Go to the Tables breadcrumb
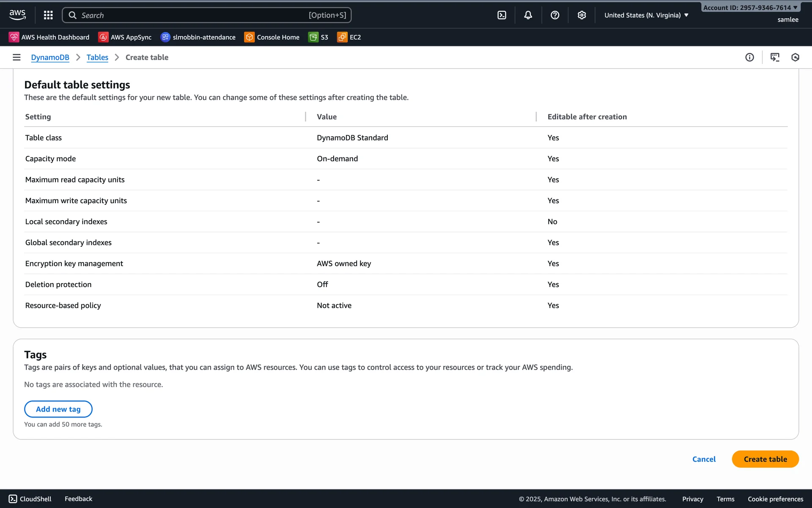The image size is (812, 508). tap(97, 57)
